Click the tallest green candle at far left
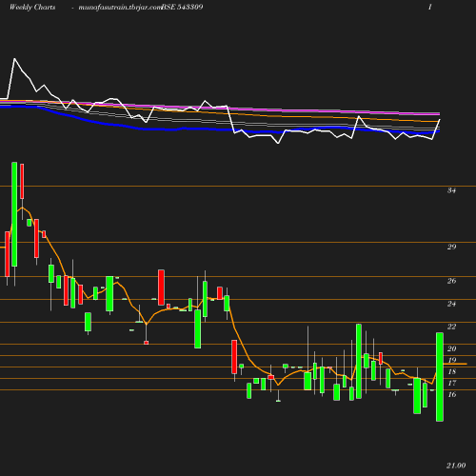 click(x=14, y=214)
